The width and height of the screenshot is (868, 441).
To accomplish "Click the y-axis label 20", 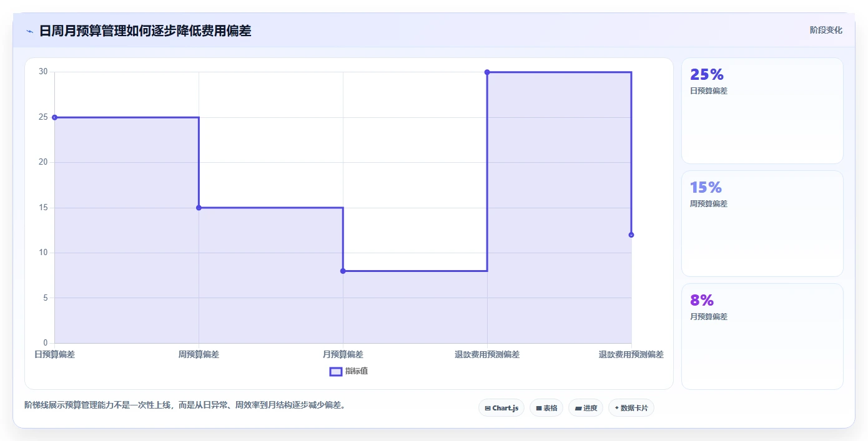I will [x=43, y=162].
